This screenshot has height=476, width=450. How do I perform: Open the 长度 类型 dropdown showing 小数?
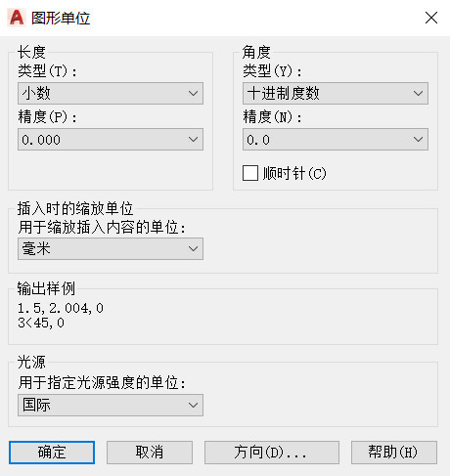coord(111,94)
